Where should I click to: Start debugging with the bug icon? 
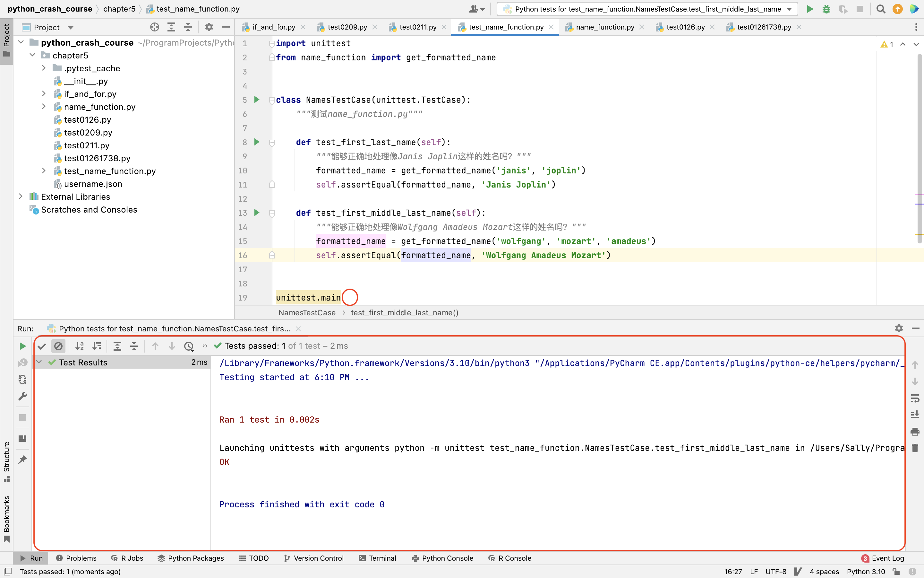(826, 9)
